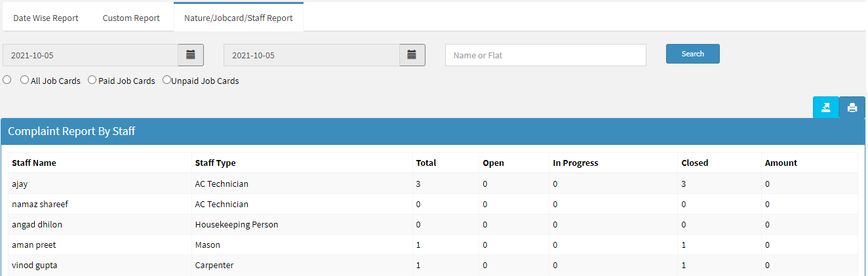868x276 pixels.
Task: Click the Staff Type column header
Action: coord(215,163)
